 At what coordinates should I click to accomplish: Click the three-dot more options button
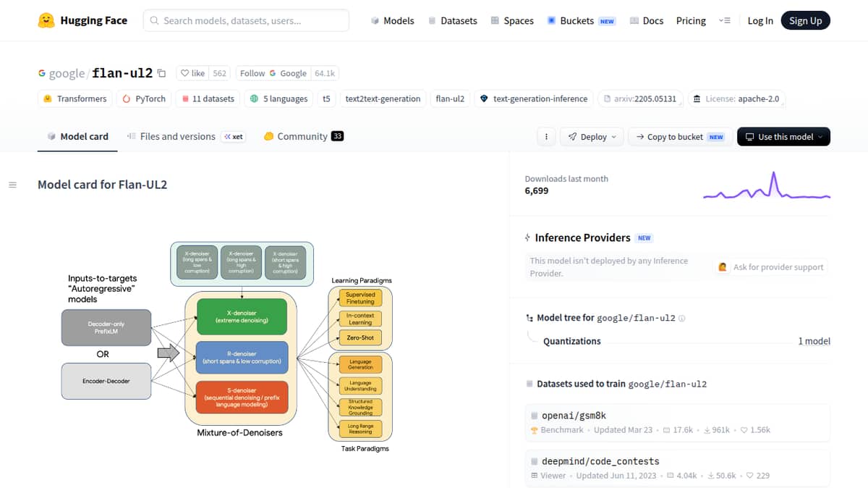546,137
